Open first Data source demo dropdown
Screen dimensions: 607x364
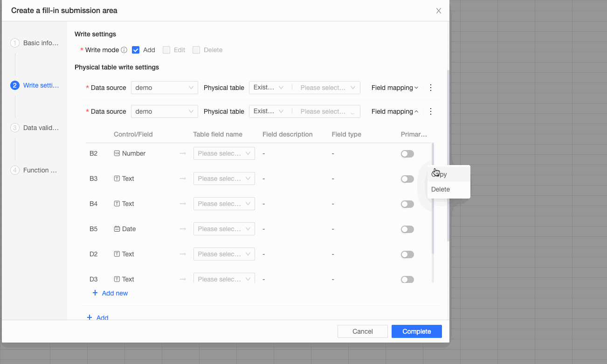(x=165, y=88)
